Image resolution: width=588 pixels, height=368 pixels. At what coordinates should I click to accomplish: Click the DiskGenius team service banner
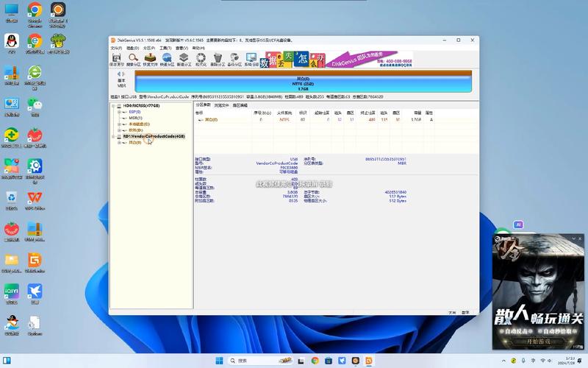click(x=370, y=60)
